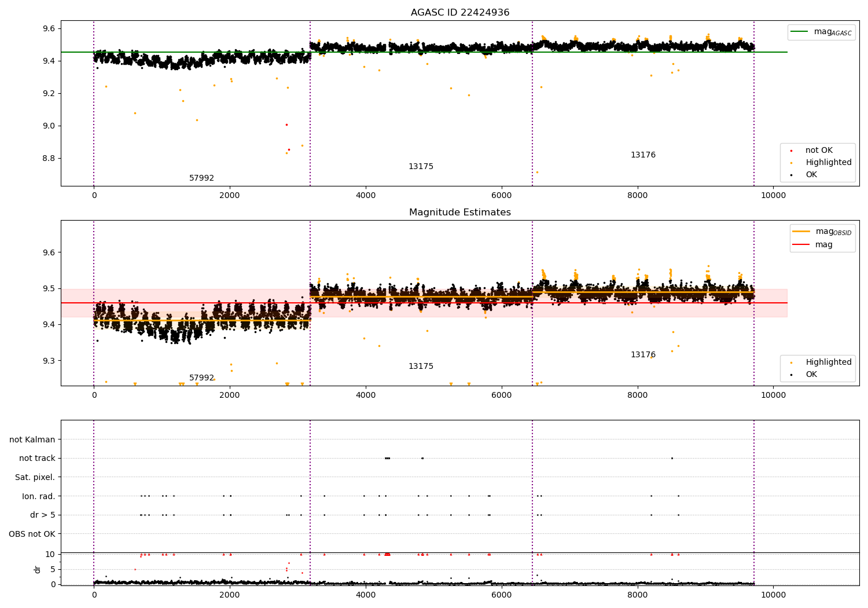Click x-tick 10000 on the bottom plot
This screenshot has width=868, height=608.
773,595
